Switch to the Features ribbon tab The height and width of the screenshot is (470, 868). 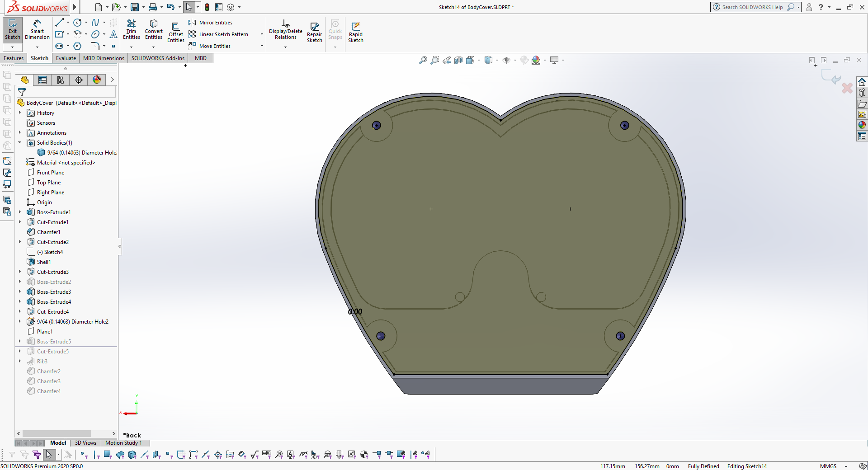point(14,58)
